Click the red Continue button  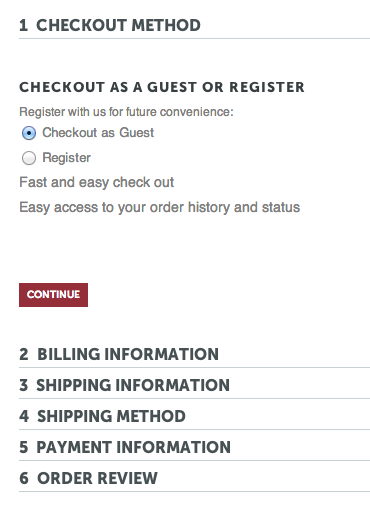[53, 295]
